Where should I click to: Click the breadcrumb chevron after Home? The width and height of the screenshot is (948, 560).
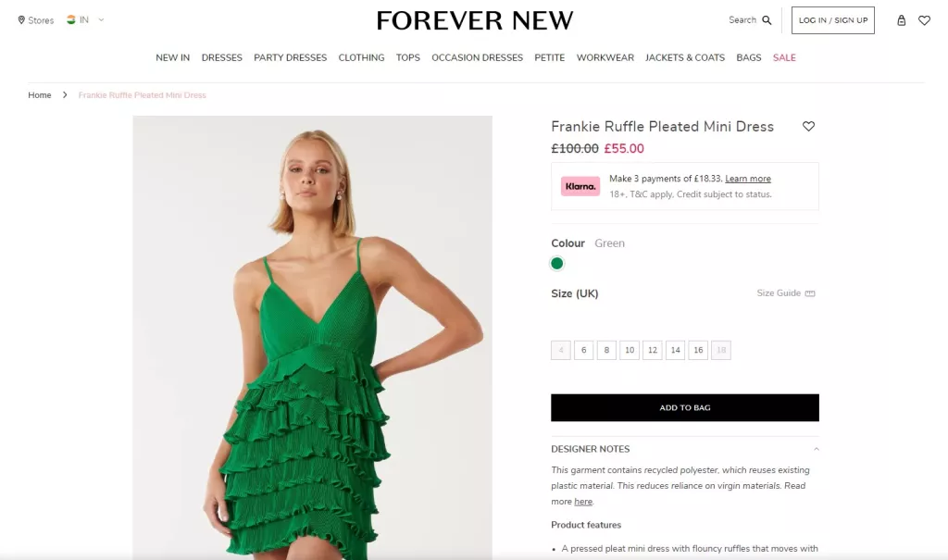click(x=65, y=95)
